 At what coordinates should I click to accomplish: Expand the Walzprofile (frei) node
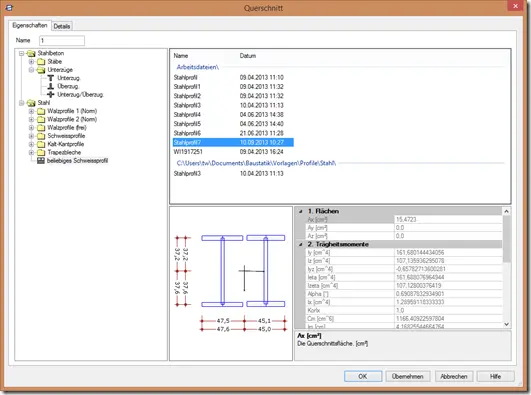click(31, 128)
